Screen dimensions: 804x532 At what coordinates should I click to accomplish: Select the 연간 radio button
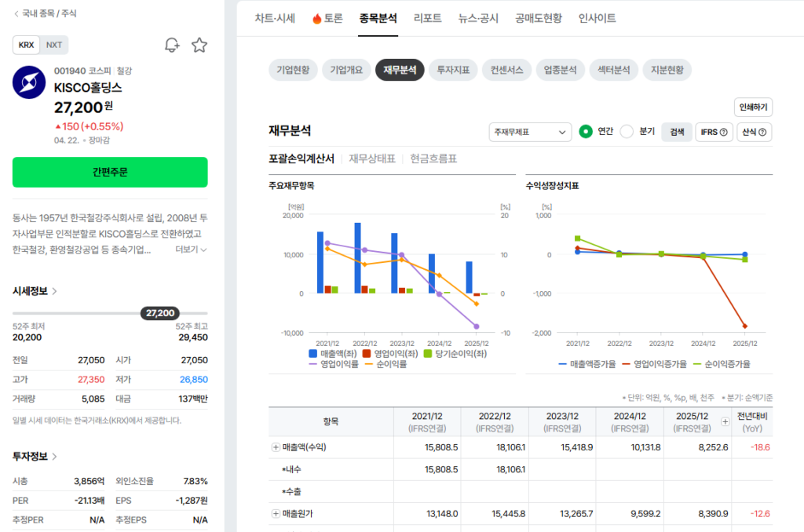[x=586, y=132]
